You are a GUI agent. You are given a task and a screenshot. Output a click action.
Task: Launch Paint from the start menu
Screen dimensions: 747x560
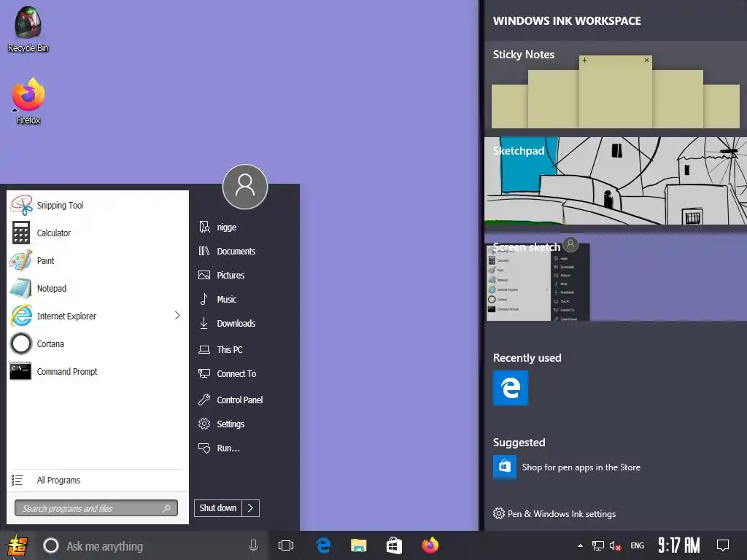(98, 260)
